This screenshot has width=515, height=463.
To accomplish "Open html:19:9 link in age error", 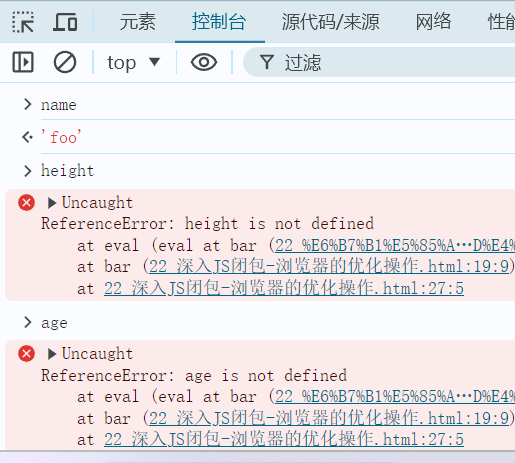I will point(329,418).
